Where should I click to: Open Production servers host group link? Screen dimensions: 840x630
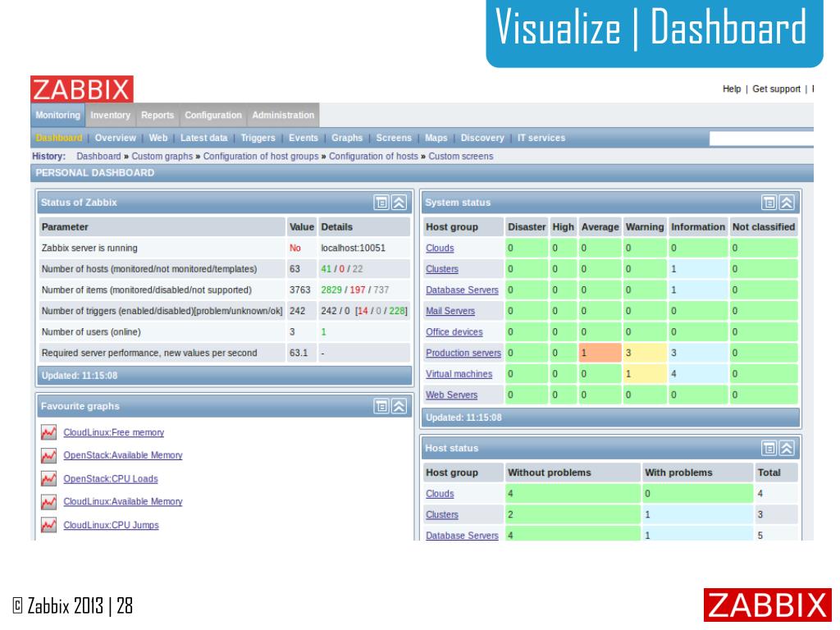tap(463, 353)
